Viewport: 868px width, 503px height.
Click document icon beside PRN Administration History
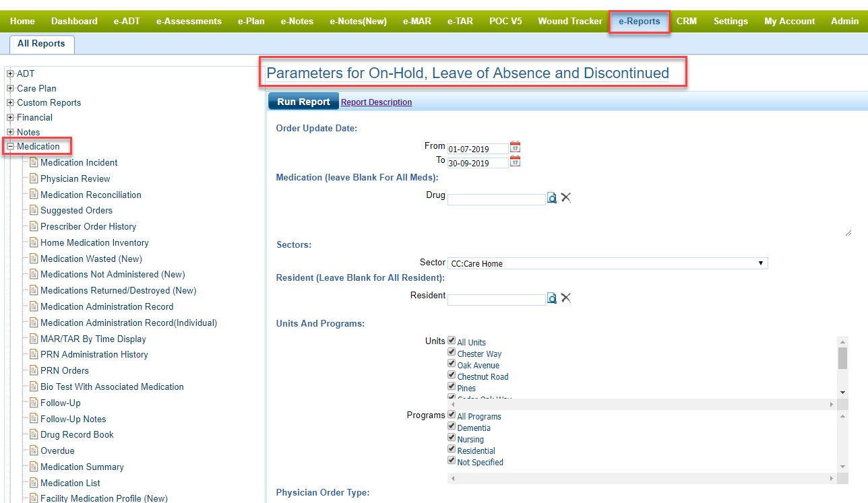point(34,354)
